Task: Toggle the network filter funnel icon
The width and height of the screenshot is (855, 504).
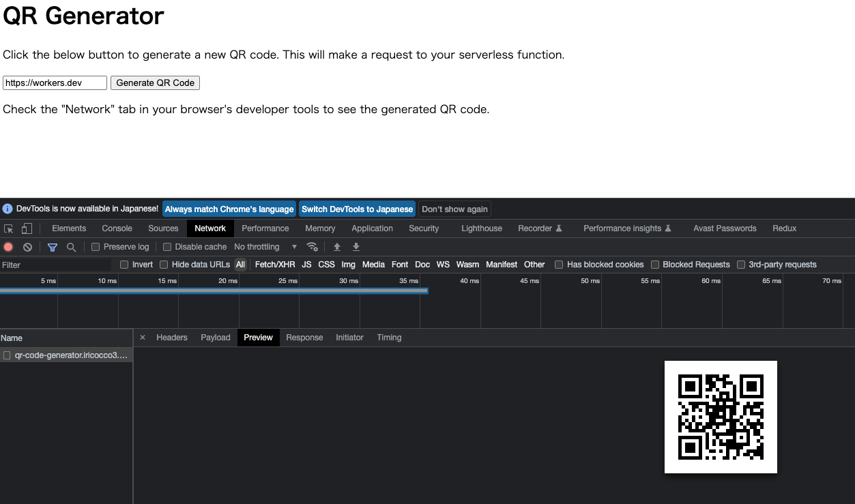Action: click(53, 247)
